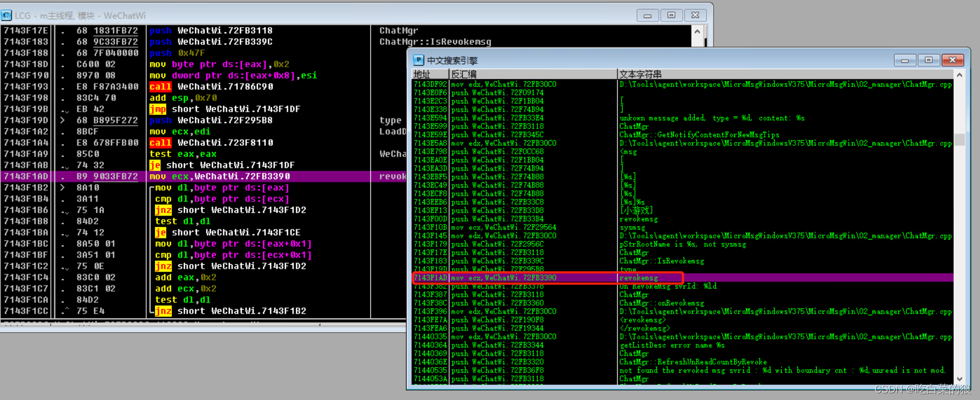980x400 pixels.
Task: Select the '<msg' string row 7143E798
Action: [x=683, y=151]
